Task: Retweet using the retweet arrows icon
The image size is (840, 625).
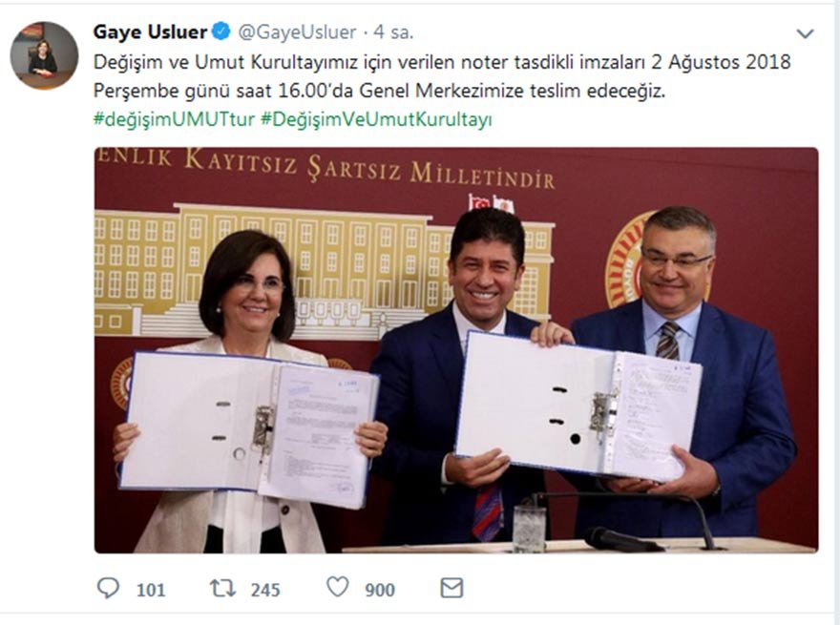Action: click(x=222, y=589)
